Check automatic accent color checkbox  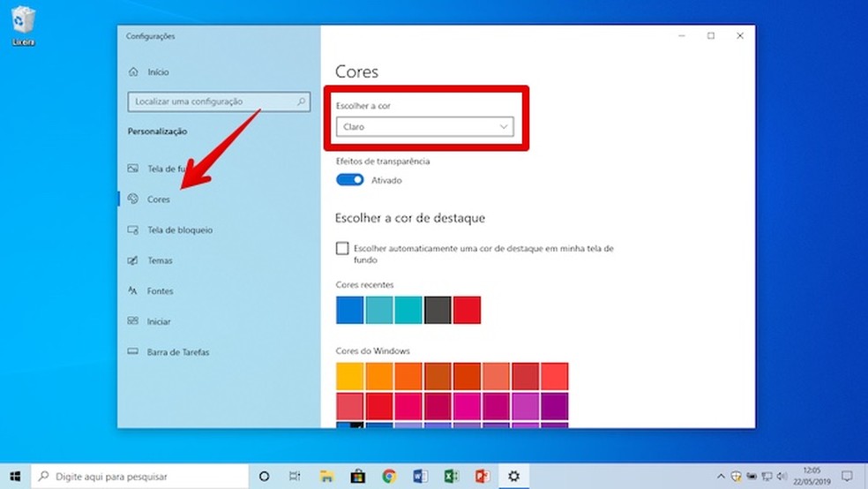[x=342, y=248]
